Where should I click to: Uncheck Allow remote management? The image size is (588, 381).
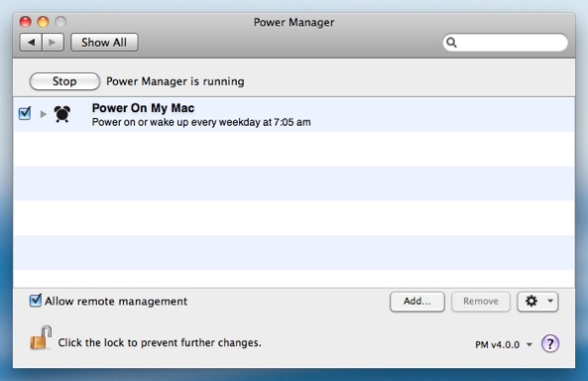[36, 301]
